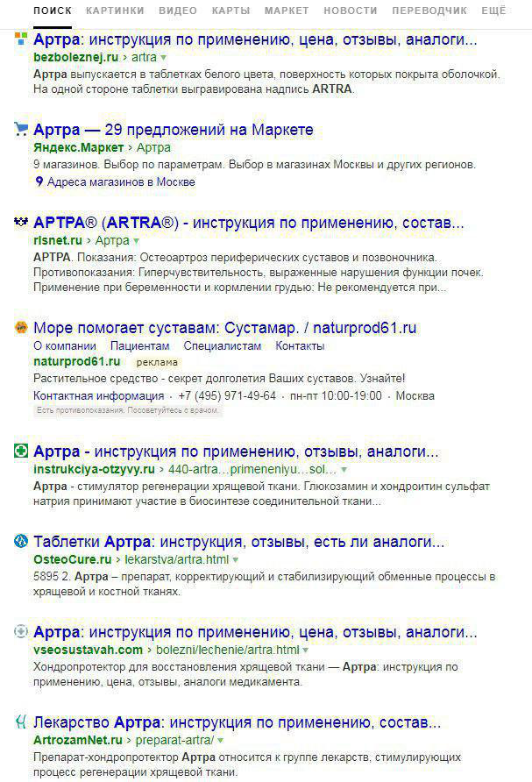Screen dimensions: 532x782
Task: Click the 'preparat-artra/' path link
Action: (x=174, y=740)
